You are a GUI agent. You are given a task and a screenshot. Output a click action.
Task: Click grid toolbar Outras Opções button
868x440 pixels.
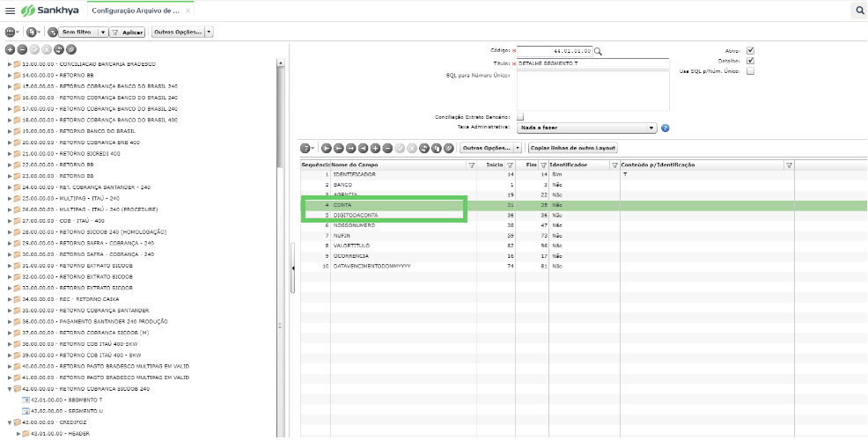[x=487, y=149]
